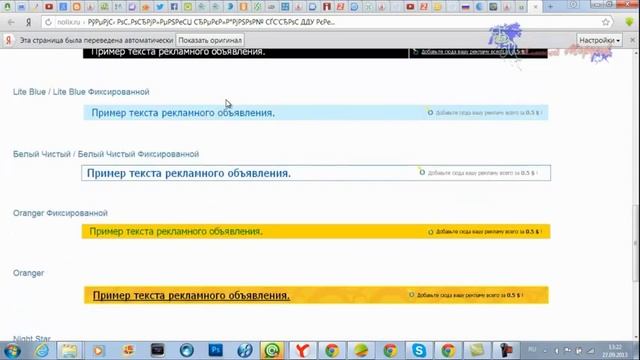Viewport: 640px width, 360px height.
Task: Open the Lite Blue sample ad text
Action: pos(183,113)
